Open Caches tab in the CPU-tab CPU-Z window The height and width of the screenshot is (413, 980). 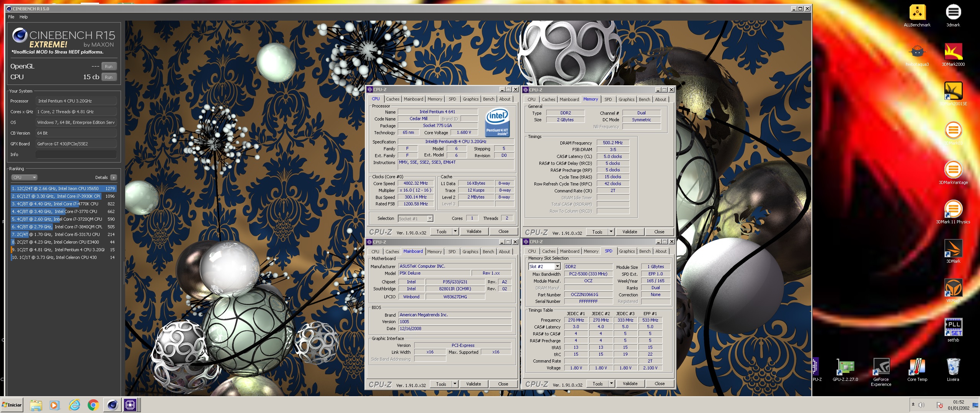point(392,99)
